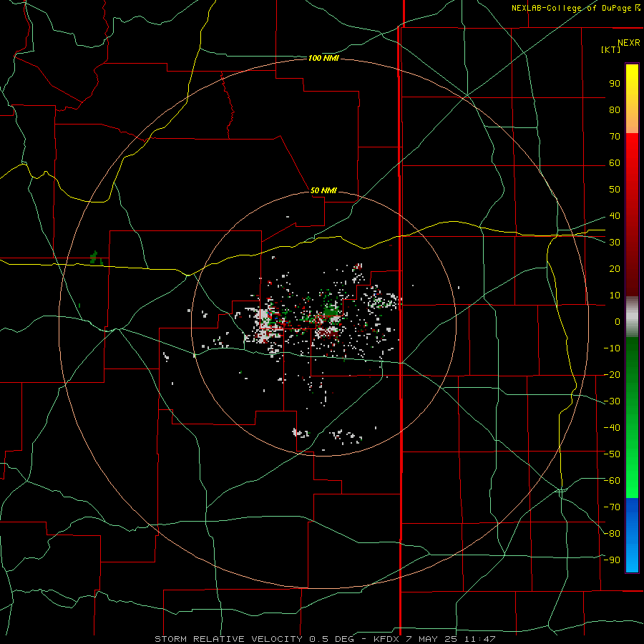Viewport: 644px width, 644px height.
Task: Click the -10 value on velocity scale
Action: (612, 348)
